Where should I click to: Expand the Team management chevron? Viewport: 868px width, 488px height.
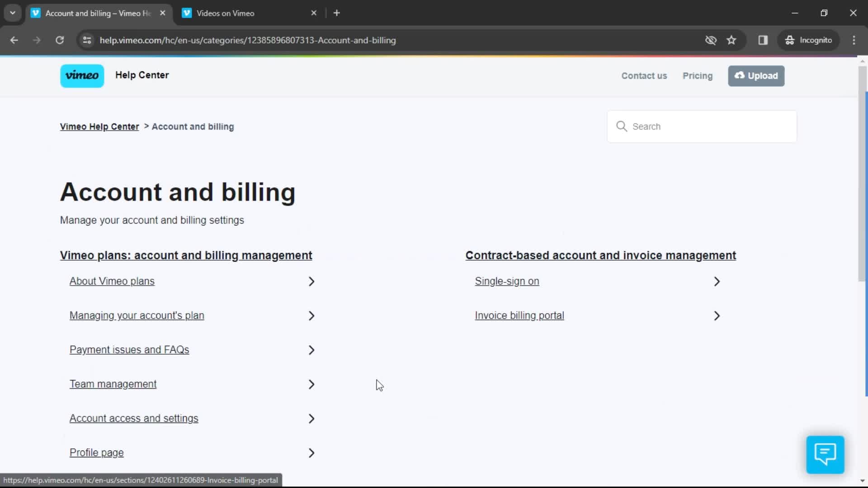311,385
